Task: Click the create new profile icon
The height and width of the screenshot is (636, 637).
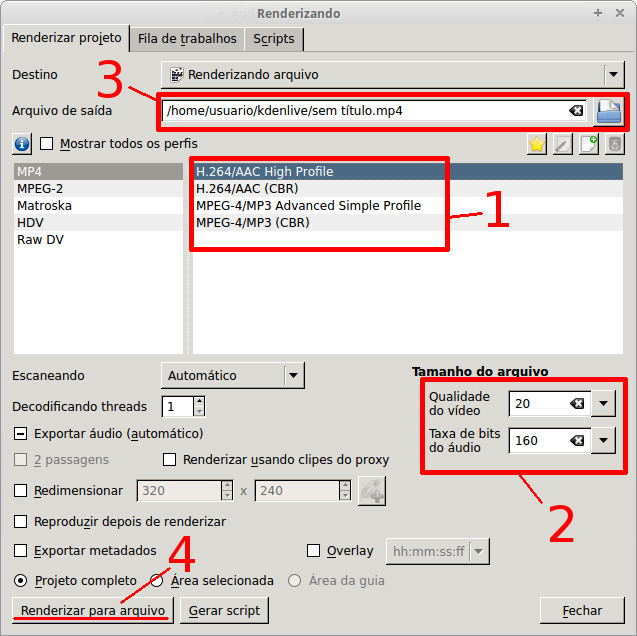Action: [589, 145]
